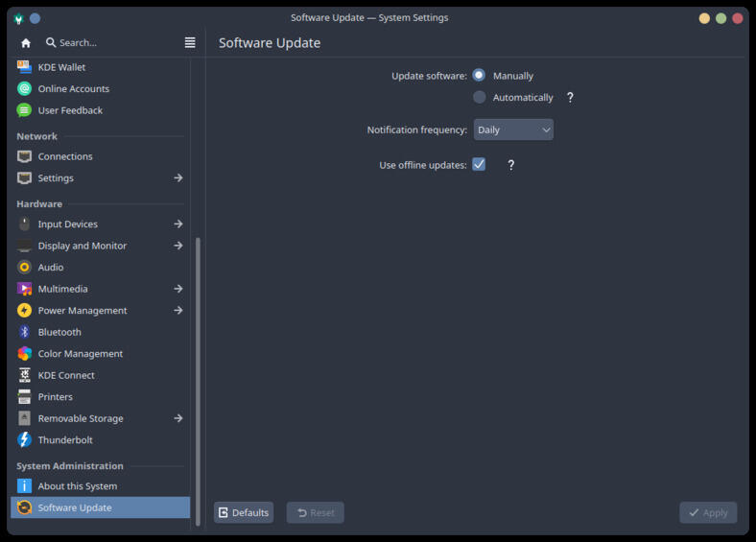Click the Removable Storage icon
The image size is (756, 542).
click(24, 418)
